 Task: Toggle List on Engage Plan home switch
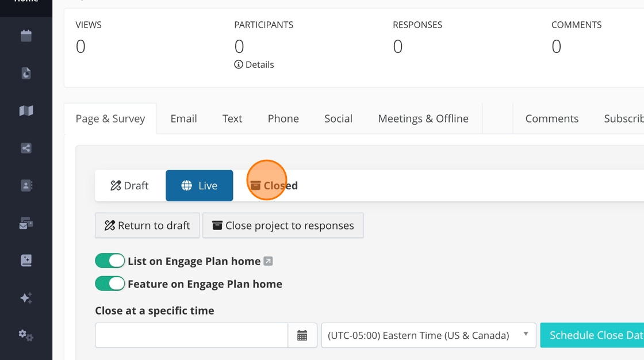110,261
